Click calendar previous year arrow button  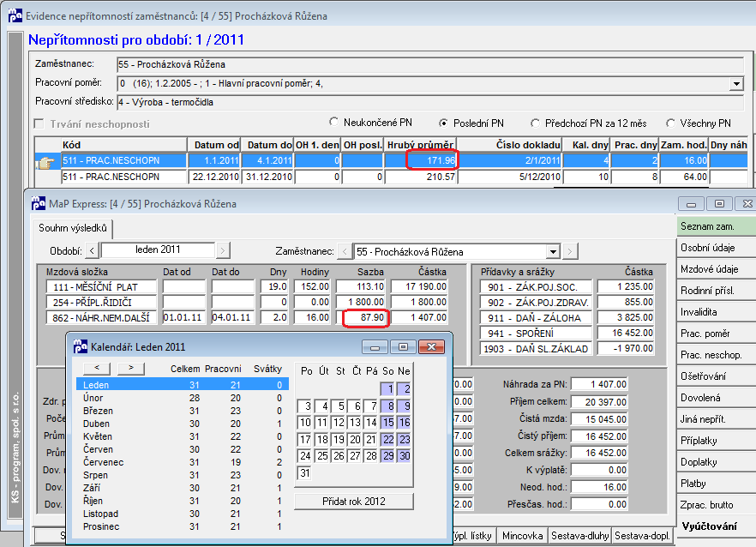(97, 368)
